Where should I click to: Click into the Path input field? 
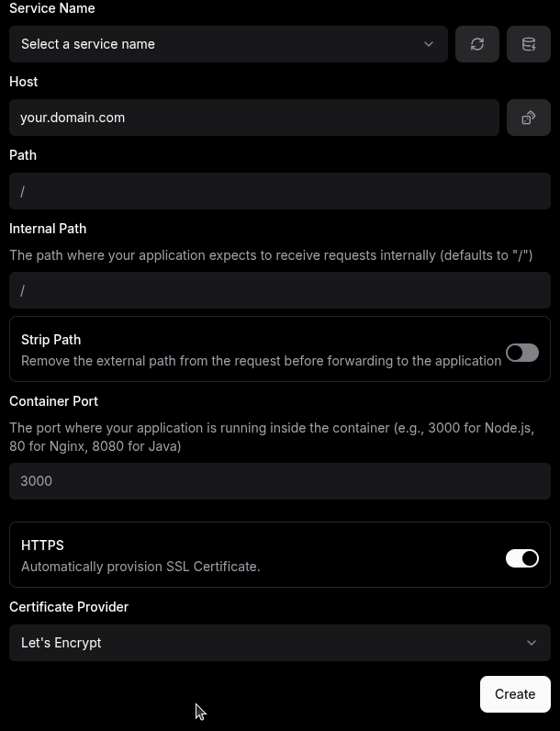pos(279,191)
